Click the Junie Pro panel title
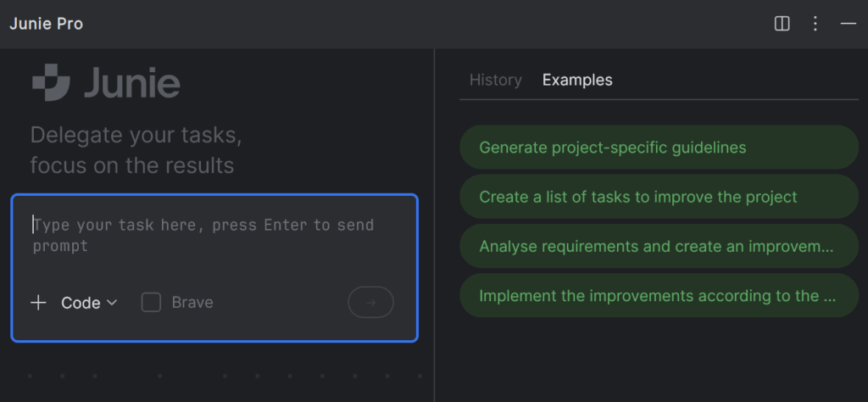 pos(46,24)
